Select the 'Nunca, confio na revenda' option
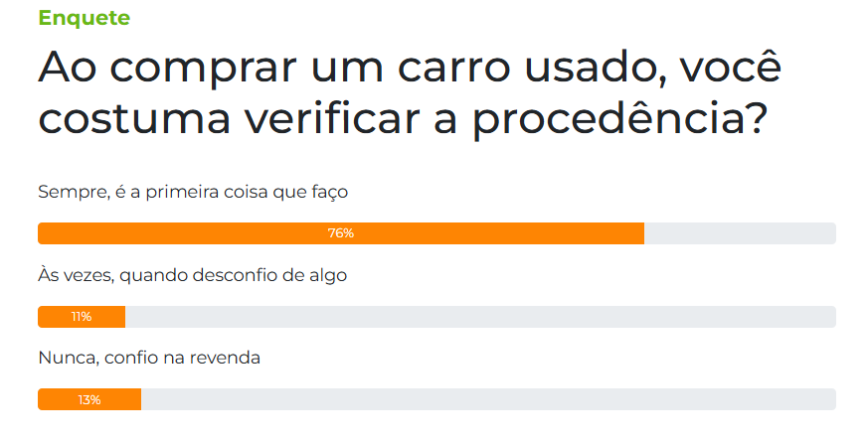Image resolution: width=868 pixels, height=442 pixels. [x=149, y=358]
